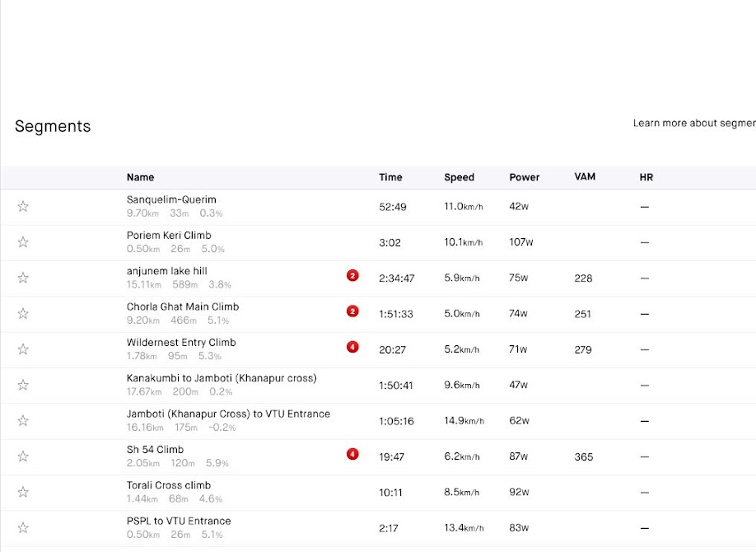Select the time 20:27
Screen dimensions: 756x552
tap(392, 350)
